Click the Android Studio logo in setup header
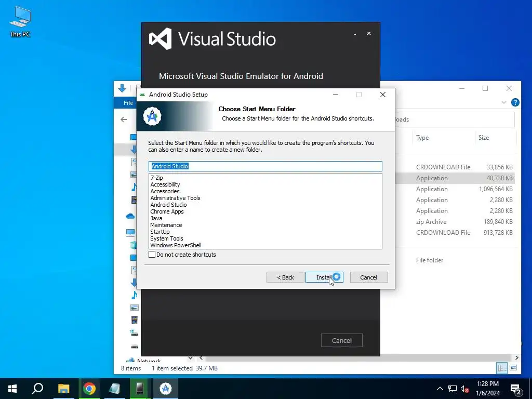Image resolution: width=532 pixels, height=399 pixels. point(152,116)
